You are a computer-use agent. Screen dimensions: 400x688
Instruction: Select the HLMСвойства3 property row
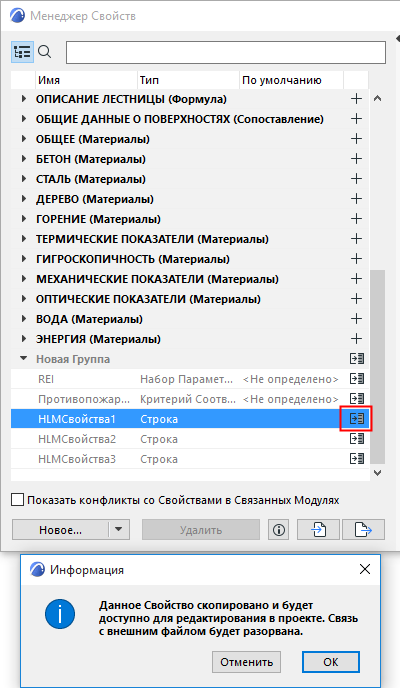pyautogui.click(x=189, y=459)
